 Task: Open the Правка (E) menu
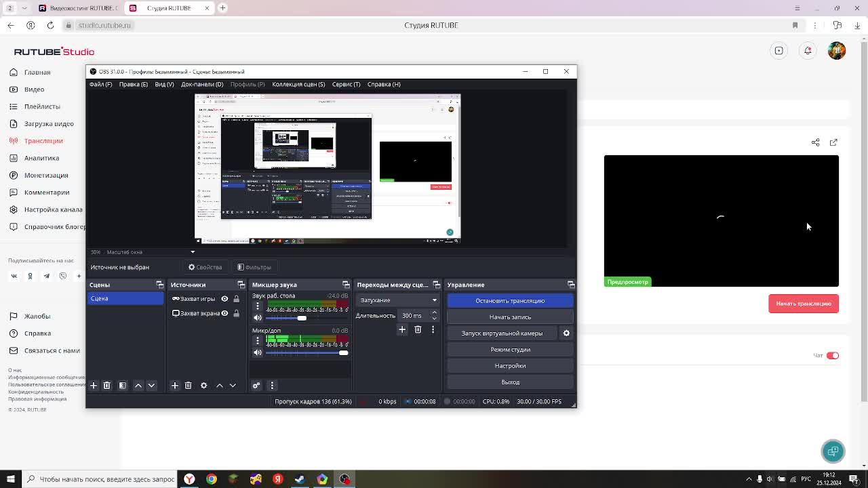tap(134, 84)
